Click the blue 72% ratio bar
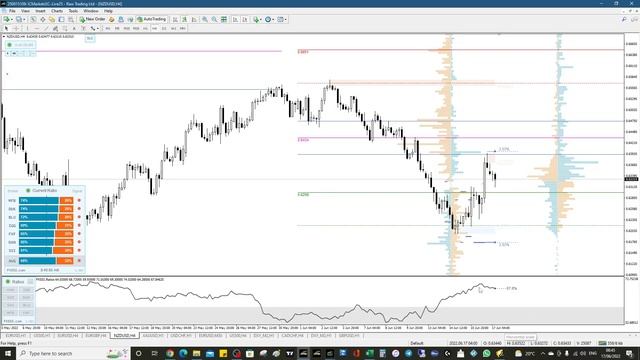This screenshot has height=360, width=640. pos(39,217)
